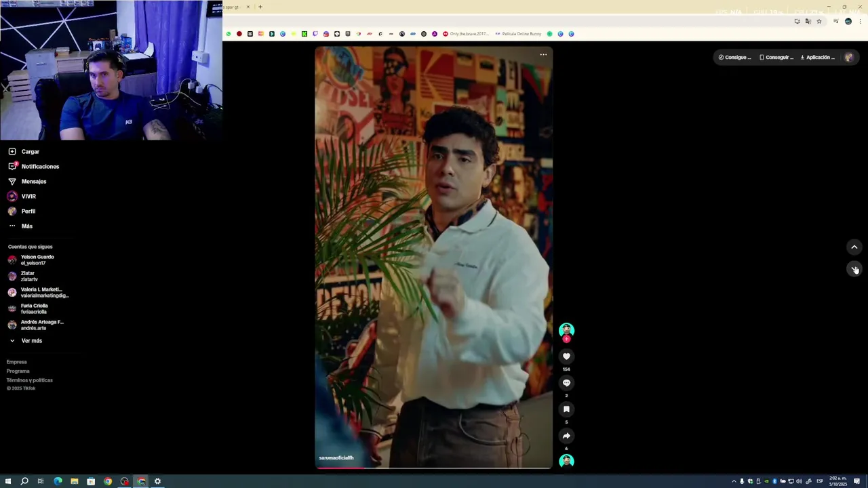Open the video three-dots options menu
Screen dimensions: 868x488
[543, 55]
